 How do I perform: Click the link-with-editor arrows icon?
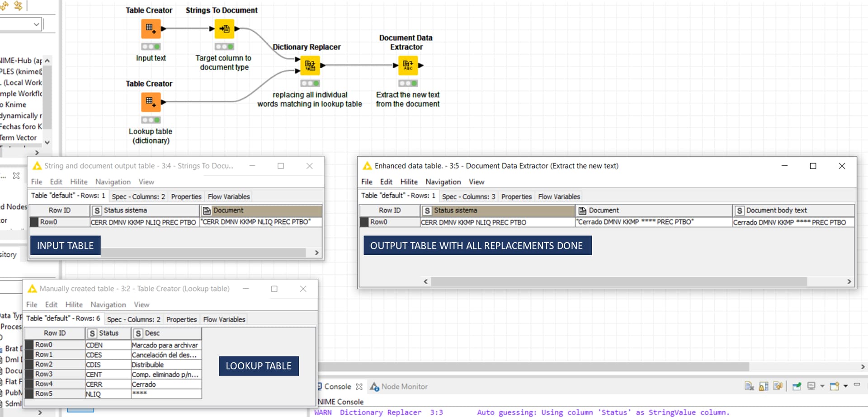18,5
